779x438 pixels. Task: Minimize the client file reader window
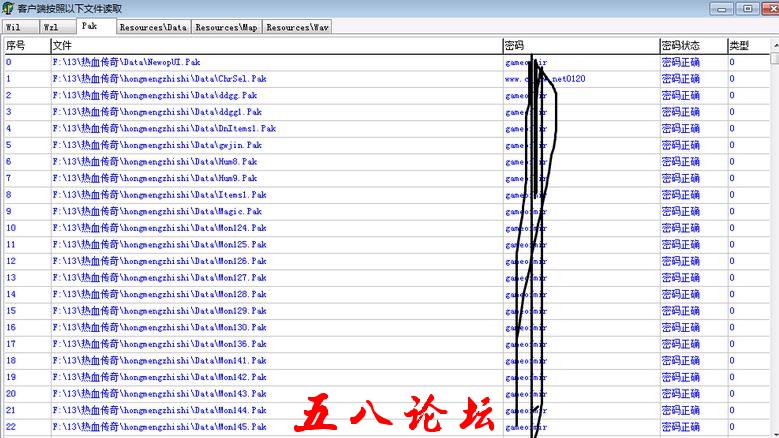[x=723, y=8]
